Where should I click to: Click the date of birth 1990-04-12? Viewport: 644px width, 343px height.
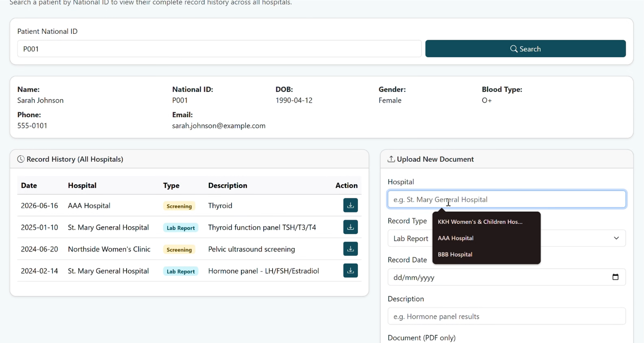tap(294, 101)
